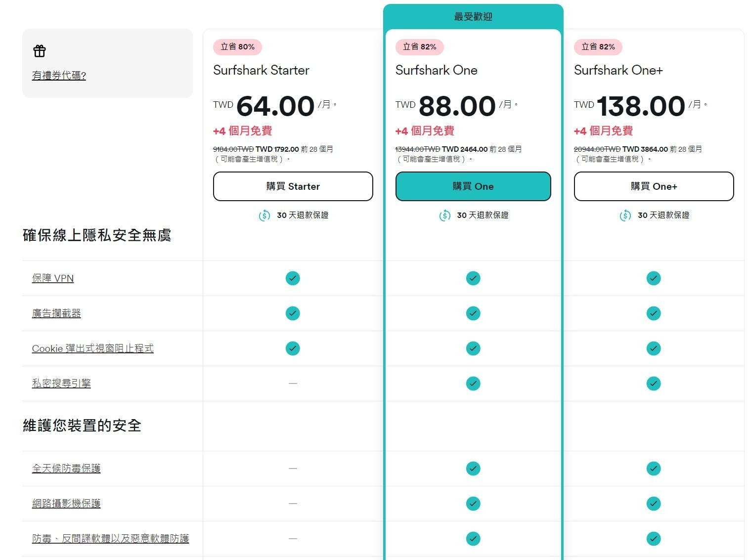Click TWD 3864.00 billing total text

645,149
